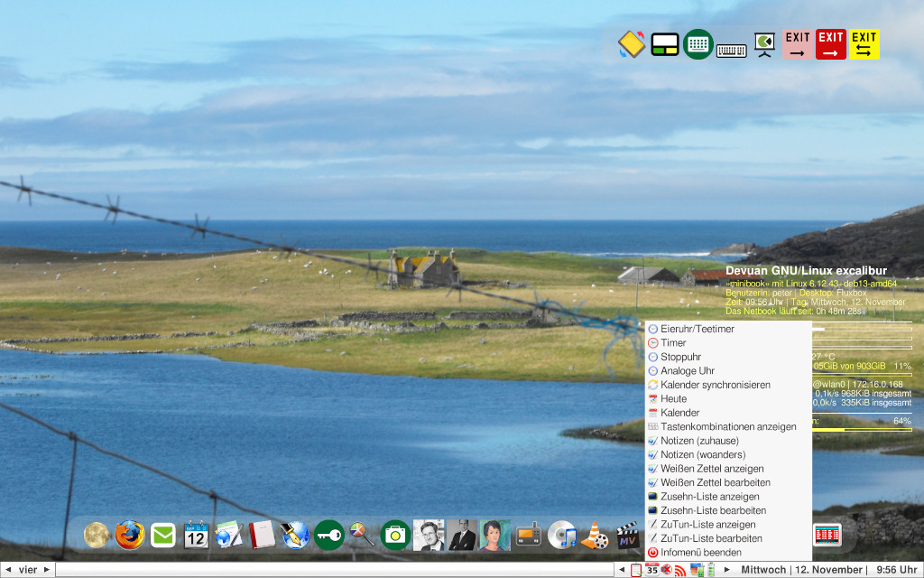Click the right arrow after system tray
Viewport: 924px width, 578px height.
pyautogui.click(x=727, y=570)
